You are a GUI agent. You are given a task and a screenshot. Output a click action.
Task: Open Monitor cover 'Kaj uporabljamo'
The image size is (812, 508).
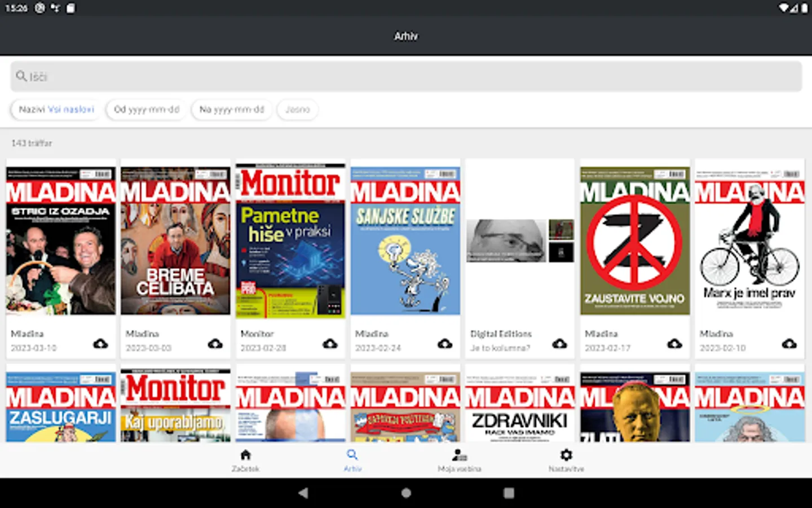coord(175,405)
